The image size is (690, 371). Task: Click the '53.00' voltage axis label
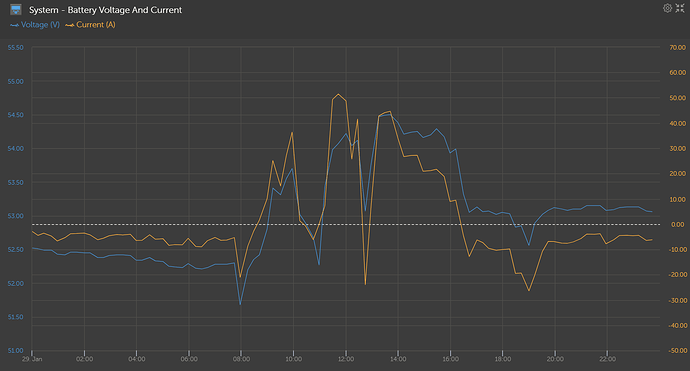pyautogui.click(x=15, y=216)
